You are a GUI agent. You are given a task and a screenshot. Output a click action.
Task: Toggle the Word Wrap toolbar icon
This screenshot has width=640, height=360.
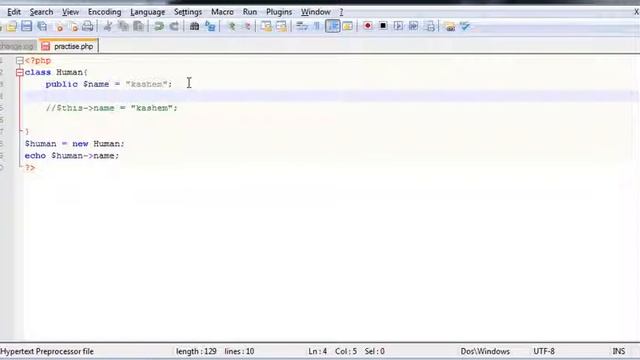click(x=302, y=27)
